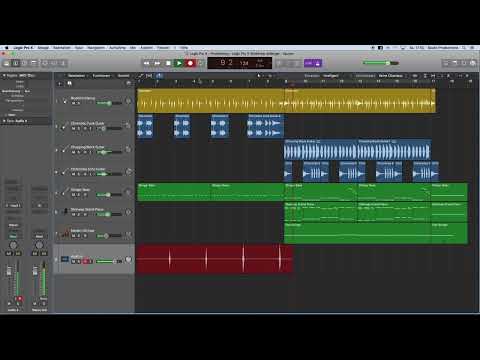480x360 pixels.
Task: Click red R button on left channel strip
Action: pos(20,298)
